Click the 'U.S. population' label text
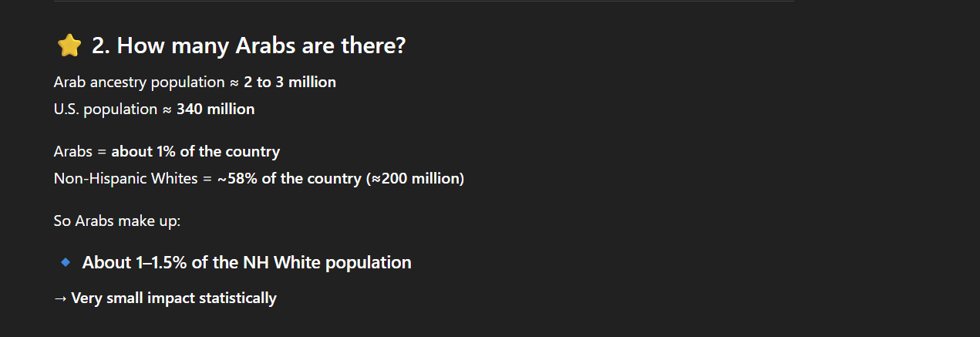The height and width of the screenshot is (337, 980). point(106,109)
